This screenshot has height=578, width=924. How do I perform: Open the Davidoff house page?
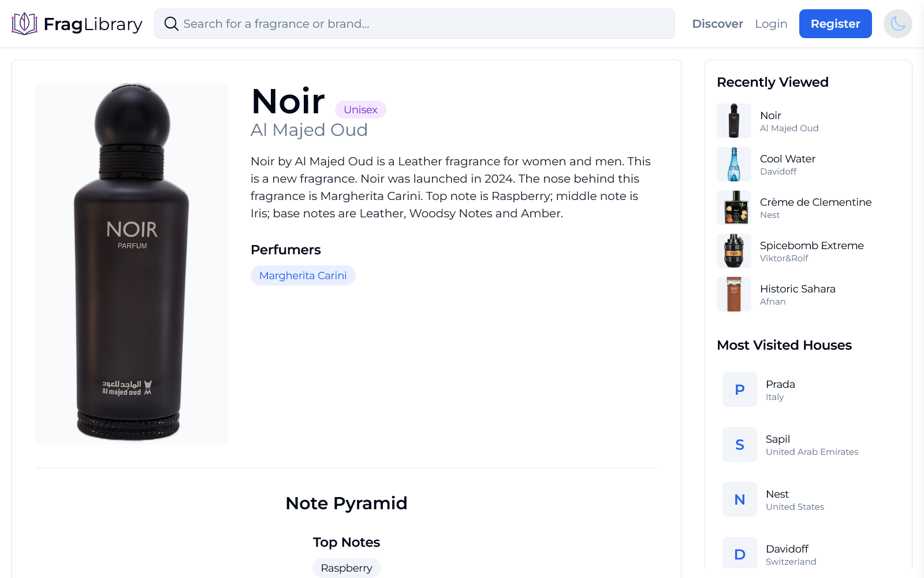(787, 549)
